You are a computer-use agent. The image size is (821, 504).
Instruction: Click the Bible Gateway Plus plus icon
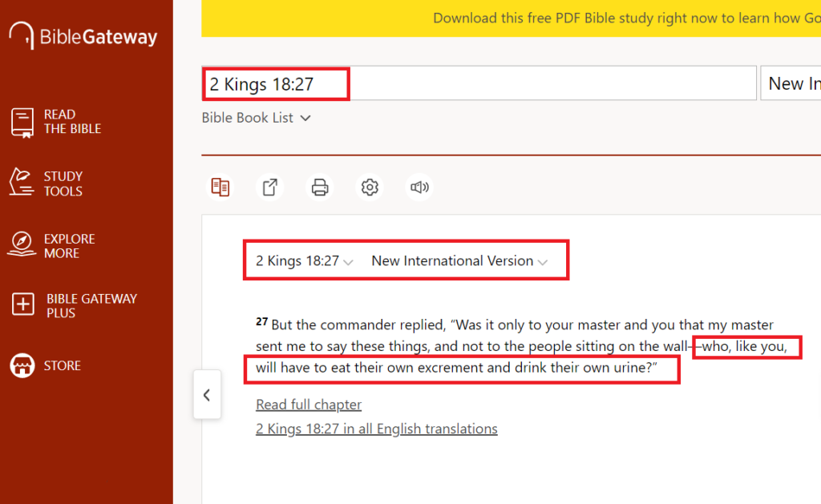23,304
